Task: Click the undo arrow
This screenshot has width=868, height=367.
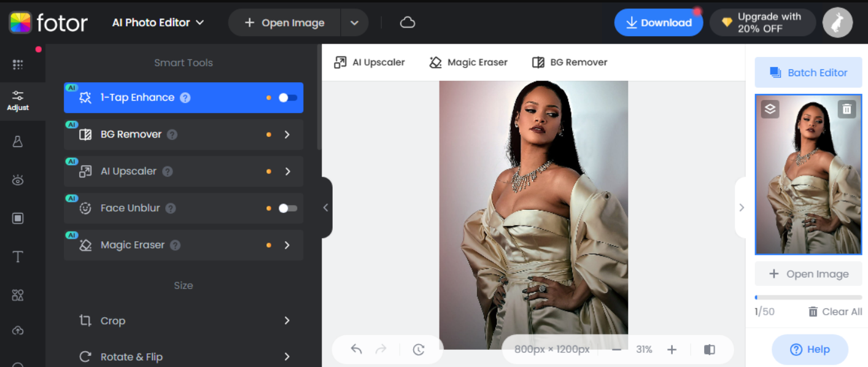Action: (356, 349)
